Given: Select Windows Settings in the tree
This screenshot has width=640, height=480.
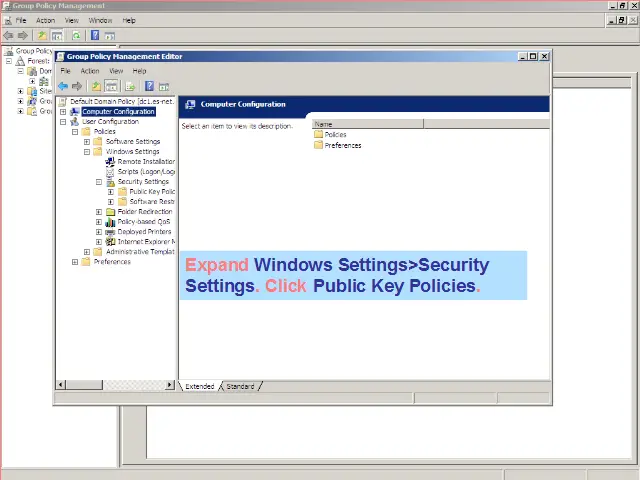Looking at the screenshot, I should [x=133, y=152].
